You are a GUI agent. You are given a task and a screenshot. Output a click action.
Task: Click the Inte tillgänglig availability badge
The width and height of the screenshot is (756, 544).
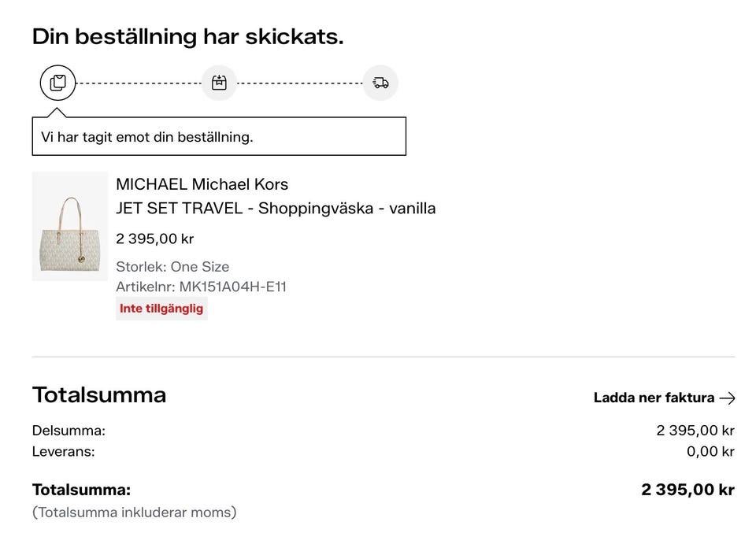[x=161, y=308]
